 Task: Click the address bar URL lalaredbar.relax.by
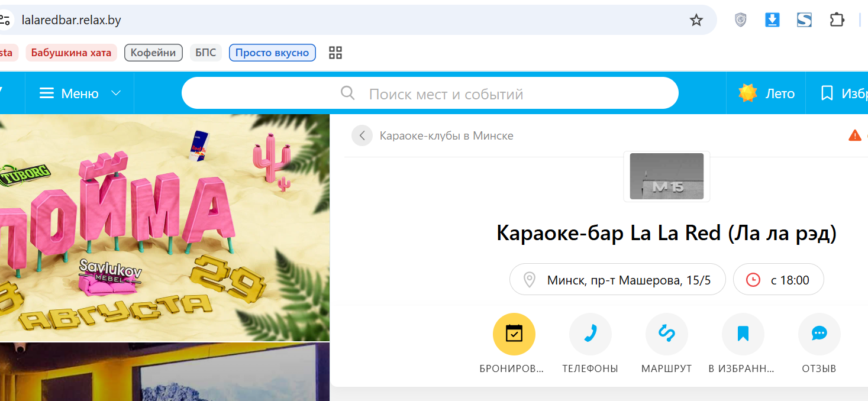pos(71,20)
